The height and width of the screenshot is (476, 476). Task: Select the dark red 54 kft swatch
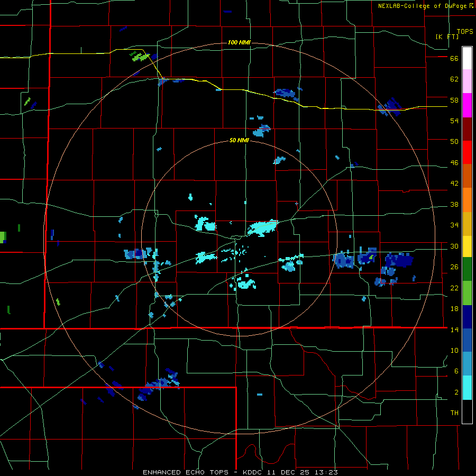coord(467,129)
